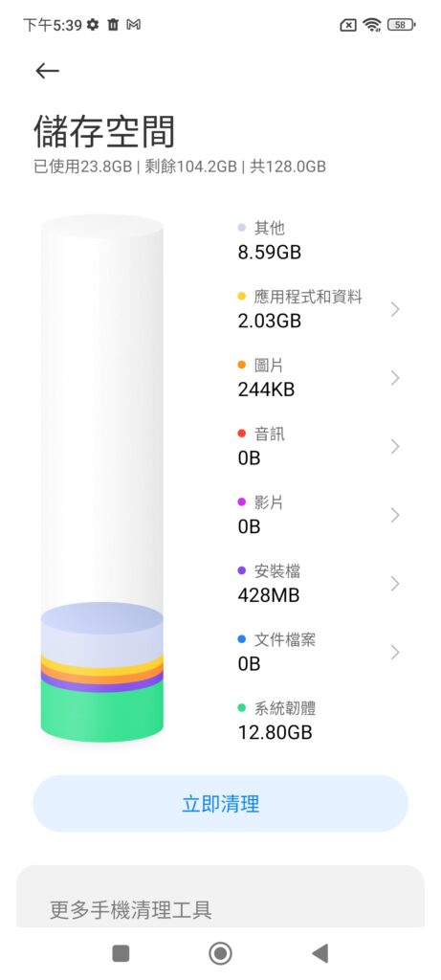Tap lavender 其他 segment of cylinder
Image resolution: width=441 pixels, height=980 pixels.
(101, 632)
